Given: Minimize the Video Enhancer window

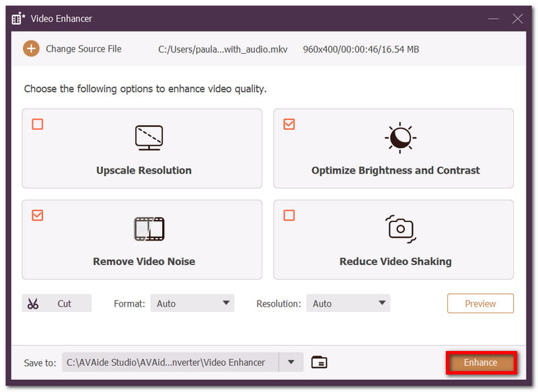Looking at the screenshot, I should [x=494, y=19].
